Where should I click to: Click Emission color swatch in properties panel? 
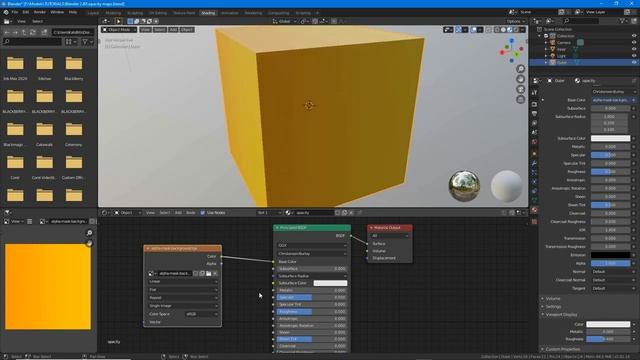click(611, 255)
